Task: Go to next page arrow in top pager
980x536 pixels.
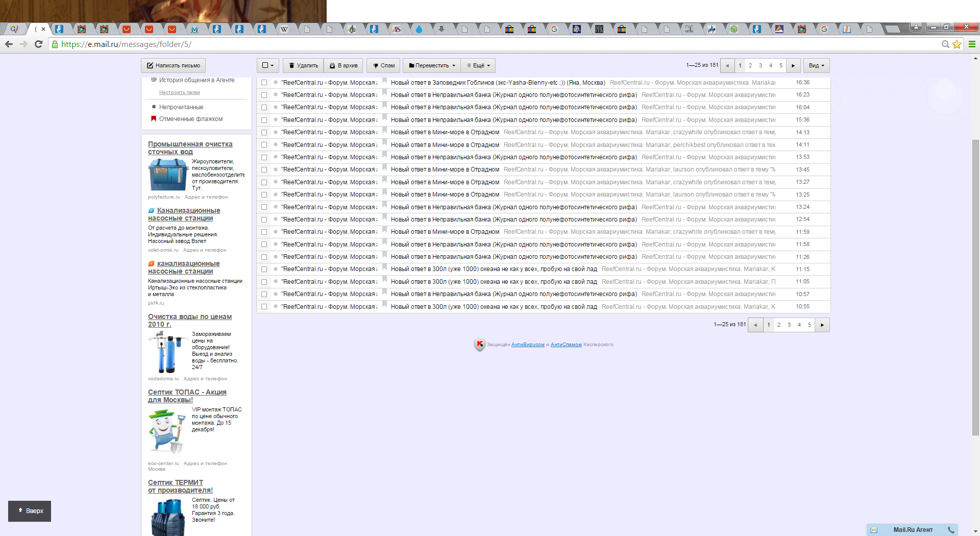Action: 793,66
